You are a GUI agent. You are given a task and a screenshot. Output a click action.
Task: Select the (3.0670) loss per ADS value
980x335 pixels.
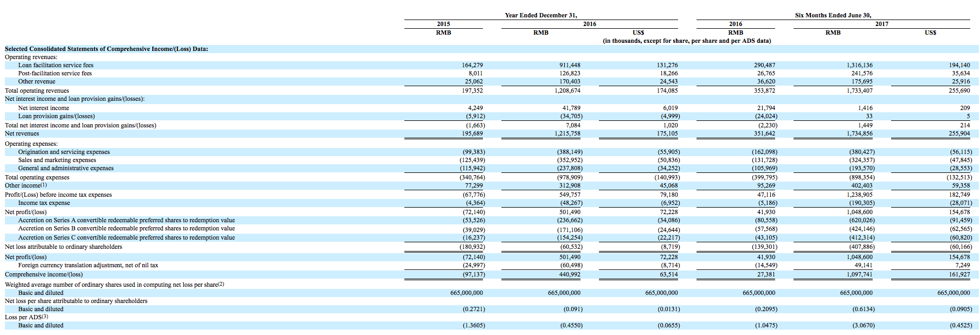click(863, 325)
